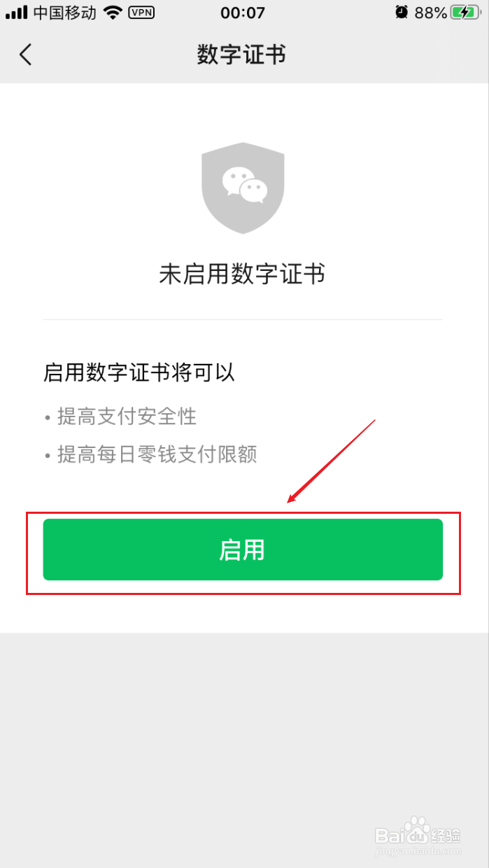Tap the chat bubbles inside the shield
Screen dimensions: 489x868
245,184
